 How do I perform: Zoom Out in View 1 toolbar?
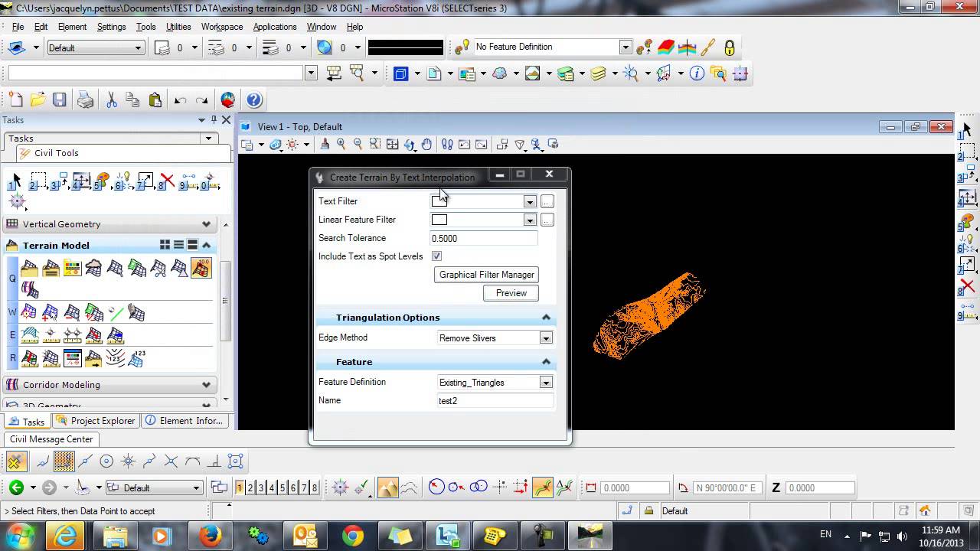coord(358,144)
